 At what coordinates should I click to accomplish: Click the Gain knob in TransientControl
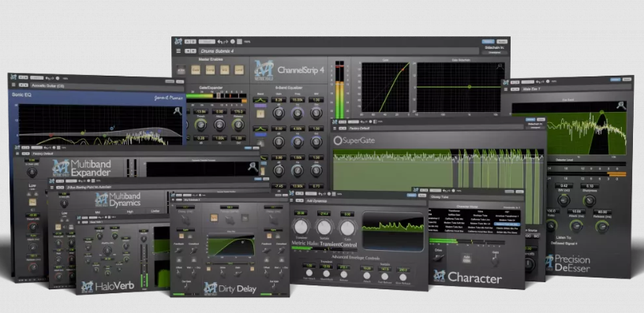[x=348, y=228]
